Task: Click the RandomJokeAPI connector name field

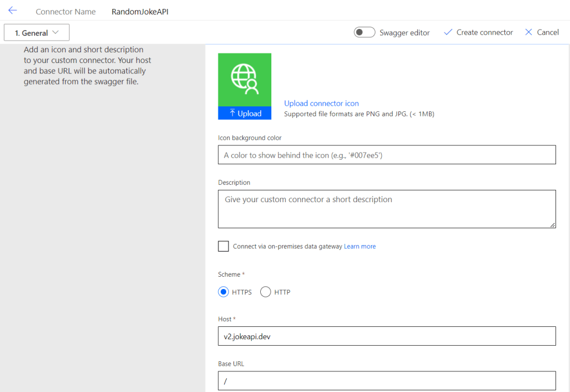Action: pos(140,11)
